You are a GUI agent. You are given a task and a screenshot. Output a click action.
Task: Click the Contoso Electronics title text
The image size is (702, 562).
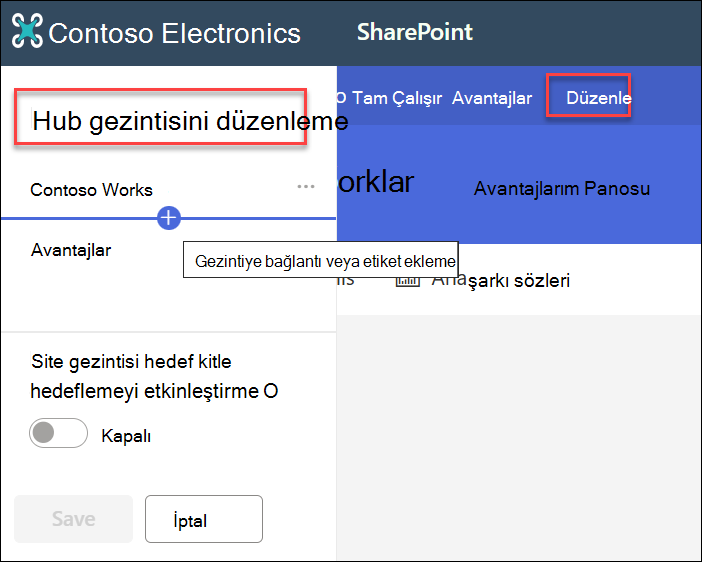tap(174, 33)
